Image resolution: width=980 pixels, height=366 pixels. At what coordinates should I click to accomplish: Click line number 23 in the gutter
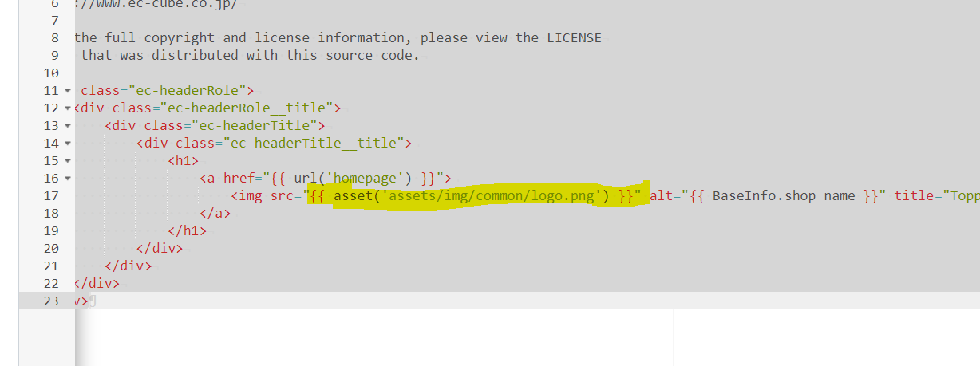point(52,301)
